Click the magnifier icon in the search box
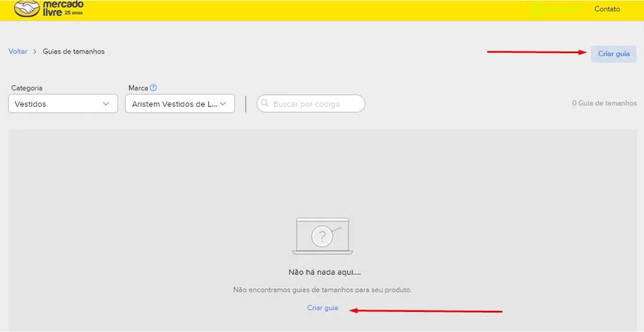The image size is (644, 332). [265, 102]
